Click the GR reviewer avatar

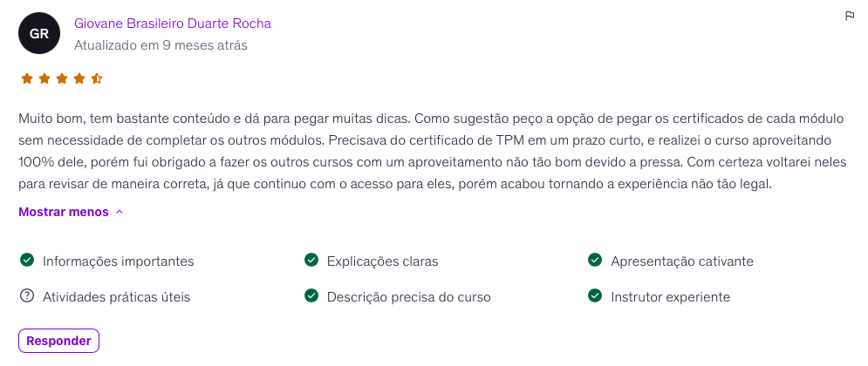tap(39, 34)
